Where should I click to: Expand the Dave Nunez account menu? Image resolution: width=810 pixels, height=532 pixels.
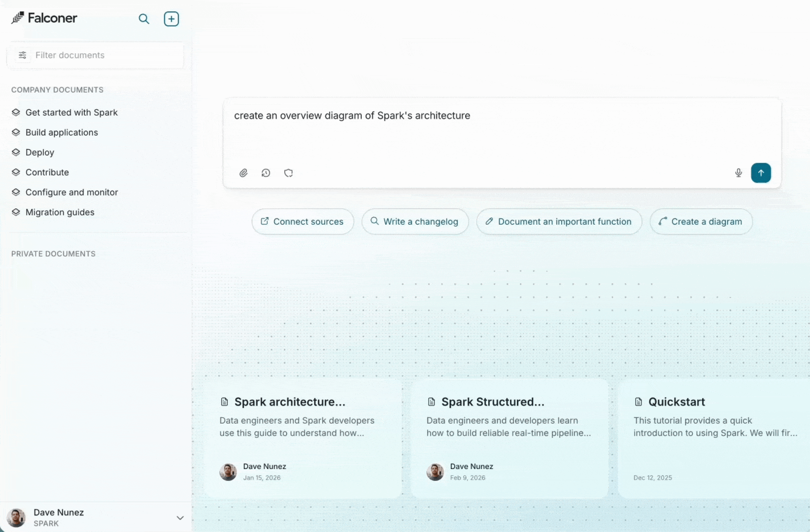tap(180, 518)
